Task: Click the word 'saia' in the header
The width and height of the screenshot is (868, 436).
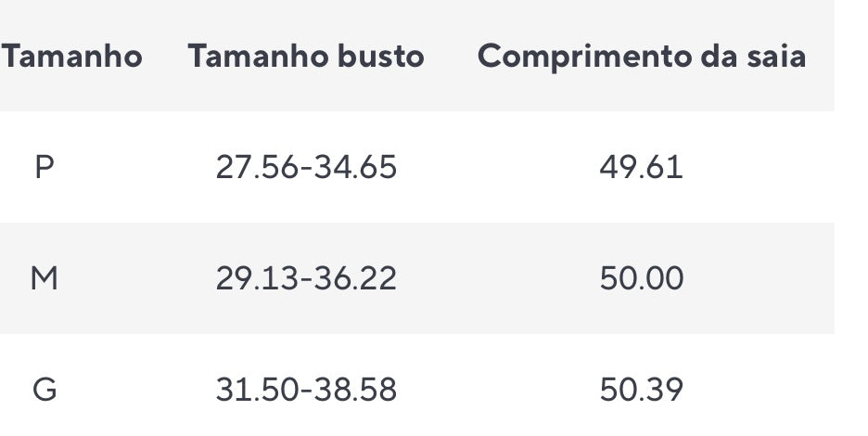Action: (x=775, y=57)
